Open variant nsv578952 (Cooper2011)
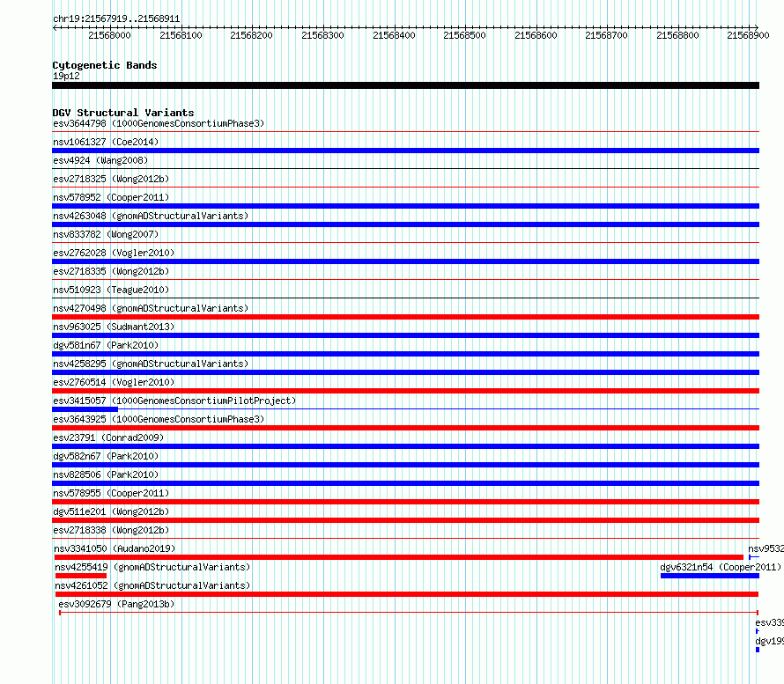 click(111, 197)
